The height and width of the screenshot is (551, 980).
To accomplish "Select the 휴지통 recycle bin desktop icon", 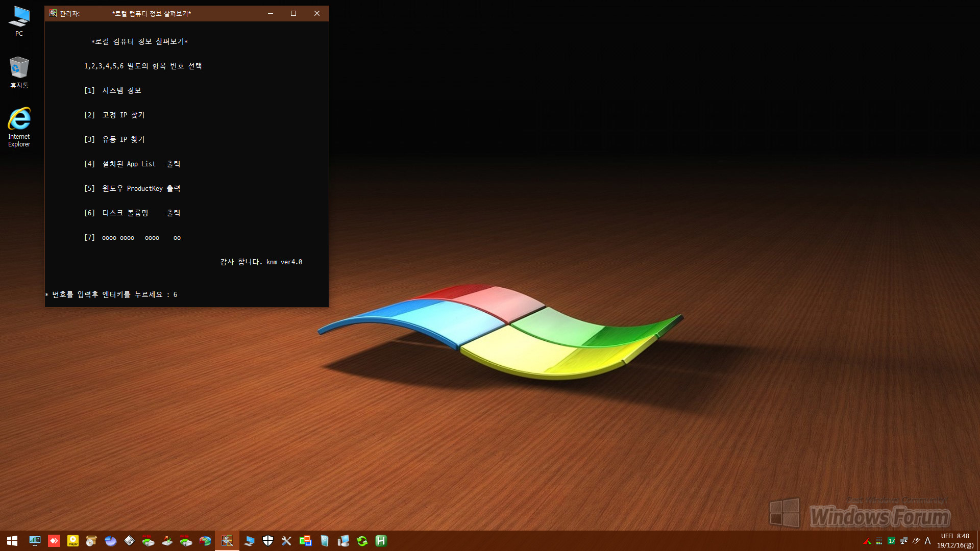I will point(19,72).
